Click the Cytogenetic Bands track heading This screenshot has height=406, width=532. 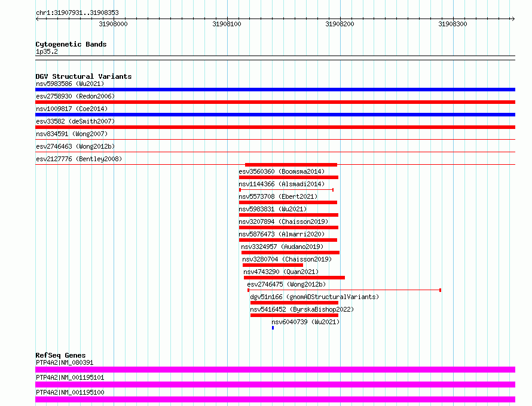(x=71, y=44)
